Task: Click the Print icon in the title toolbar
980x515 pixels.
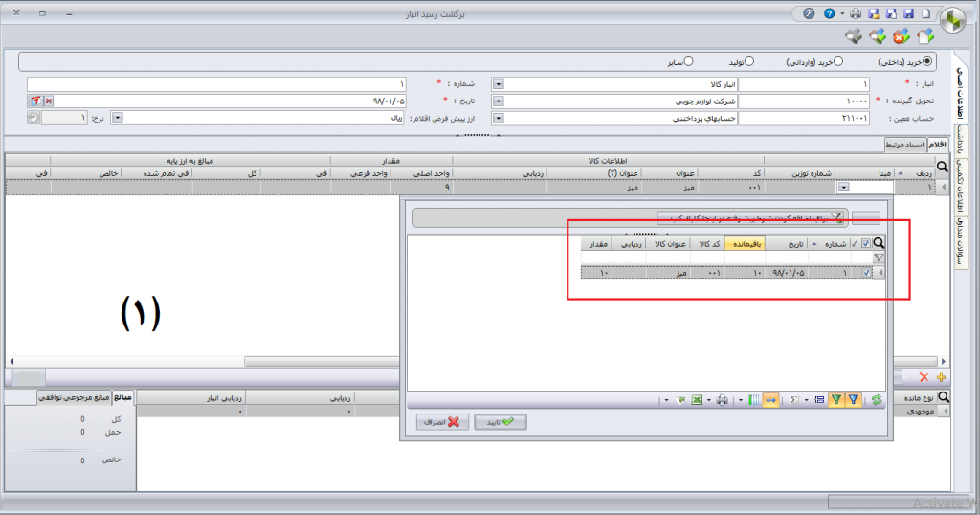Action: (x=856, y=13)
